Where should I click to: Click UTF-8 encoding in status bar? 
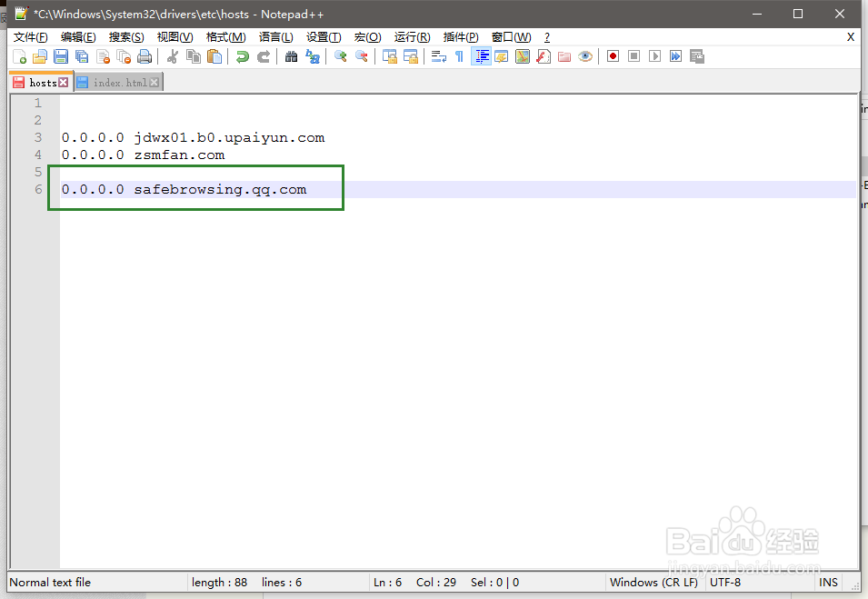725,583
